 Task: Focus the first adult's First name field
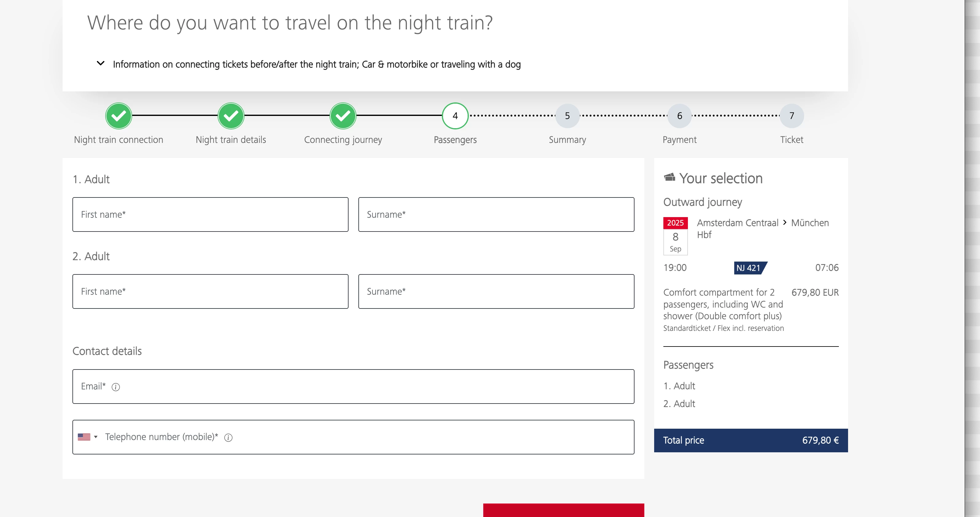[x=210, y=214]
